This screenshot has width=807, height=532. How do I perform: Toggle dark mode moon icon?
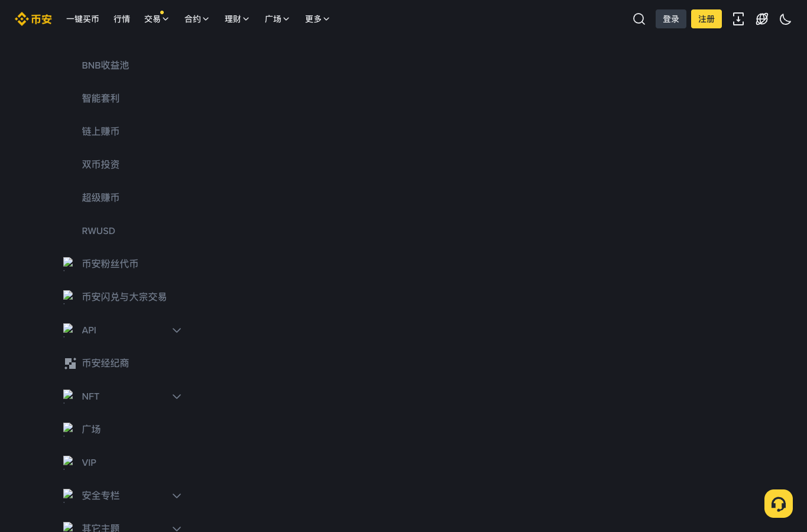coord(786,19)
